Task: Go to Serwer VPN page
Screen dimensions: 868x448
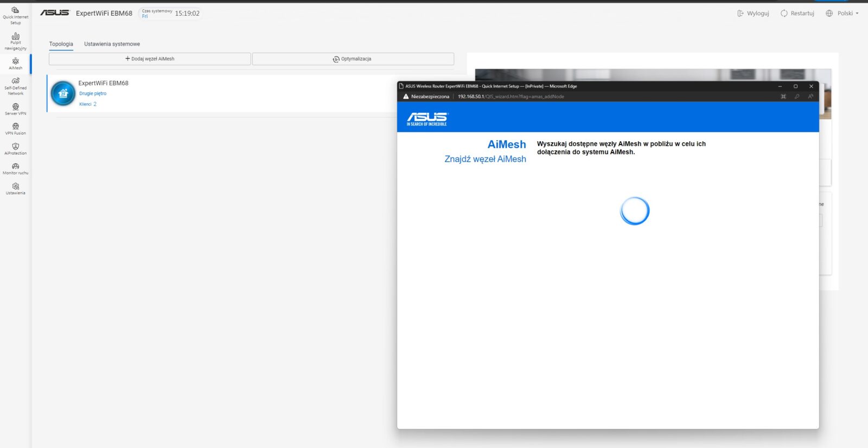Action: [15, 109]
